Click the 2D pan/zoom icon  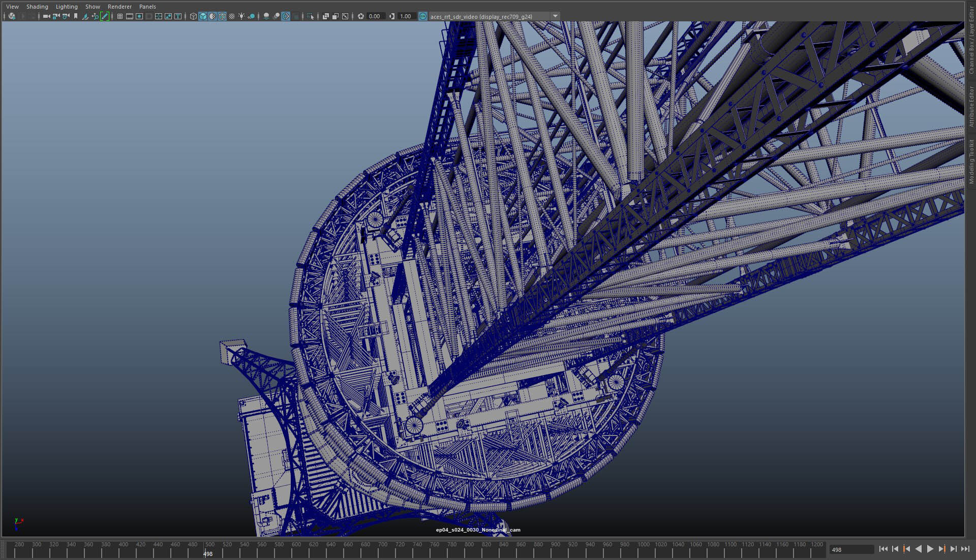pyautogui.click(x=95, y=16)
